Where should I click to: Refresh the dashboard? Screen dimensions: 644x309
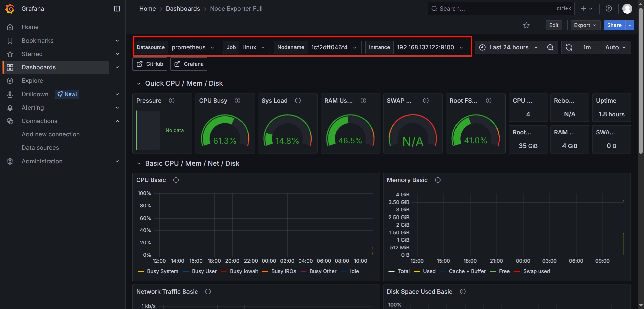[569, 47]
